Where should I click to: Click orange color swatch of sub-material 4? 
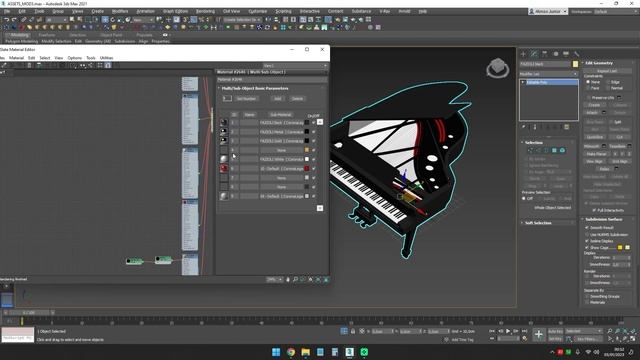pyautogui.click(x=307, y=150)
